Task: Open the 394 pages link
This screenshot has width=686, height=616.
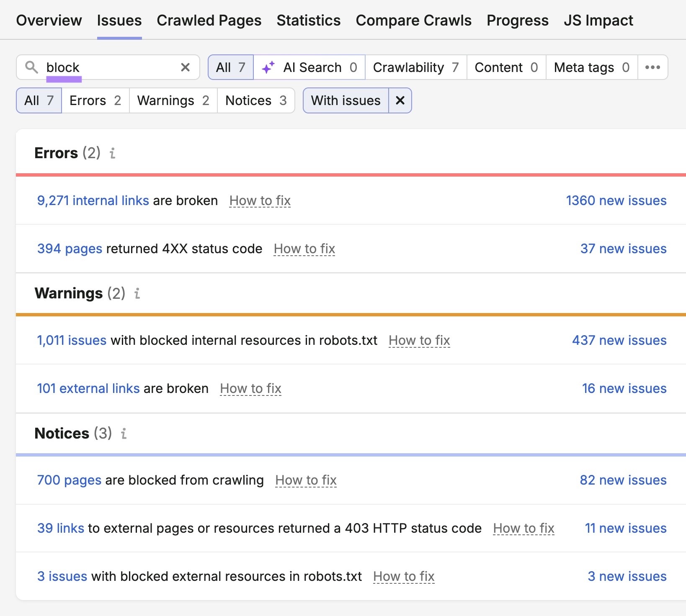Action: (x=70, y=249)
